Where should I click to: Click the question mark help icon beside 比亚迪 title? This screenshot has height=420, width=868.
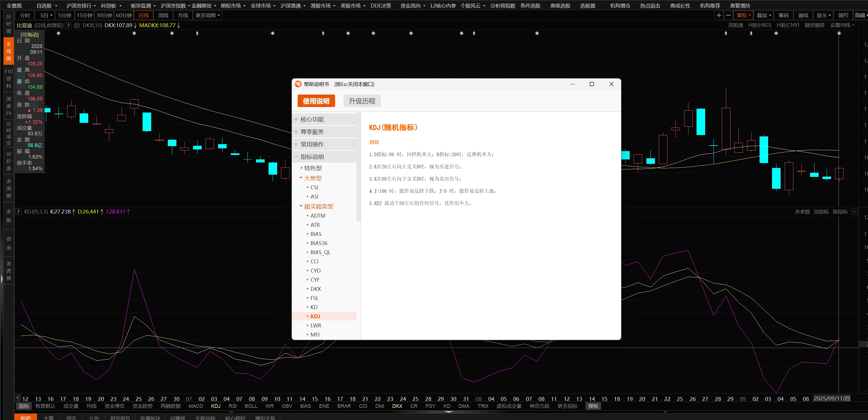(x=68, y=25)
